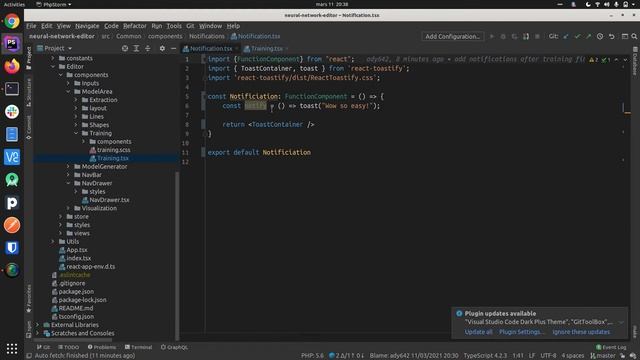
Task: Open the Project view dropdown
Action: click(x=55, y=48)
